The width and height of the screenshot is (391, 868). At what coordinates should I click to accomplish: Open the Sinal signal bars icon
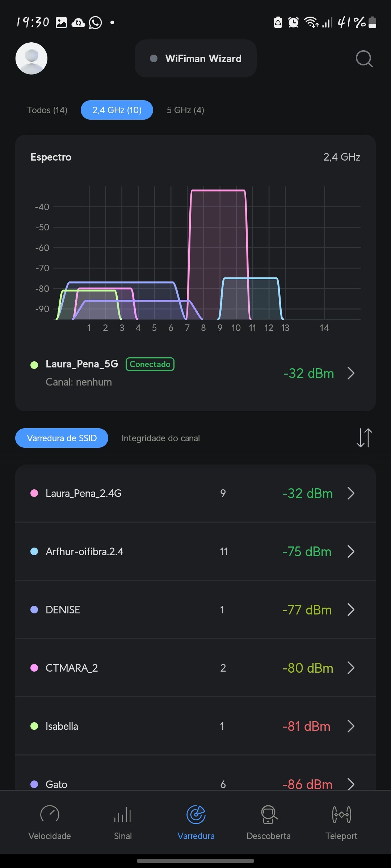click(123, 815)
